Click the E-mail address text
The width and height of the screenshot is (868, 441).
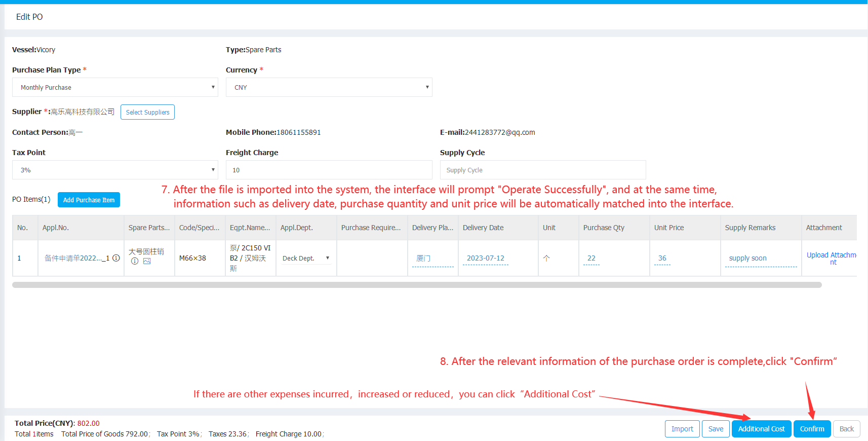point(500,132)
